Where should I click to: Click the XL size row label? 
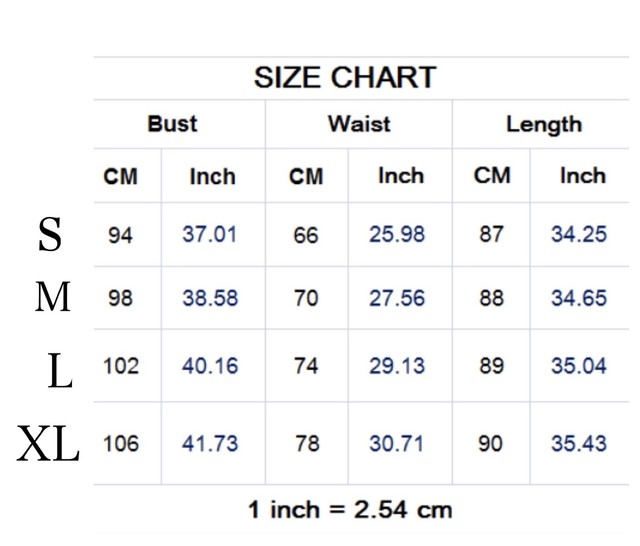pos(48,443)
